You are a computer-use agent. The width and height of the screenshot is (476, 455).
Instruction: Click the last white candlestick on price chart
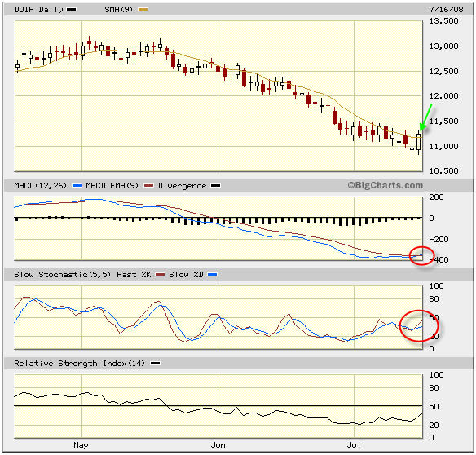tap(419, 142)
